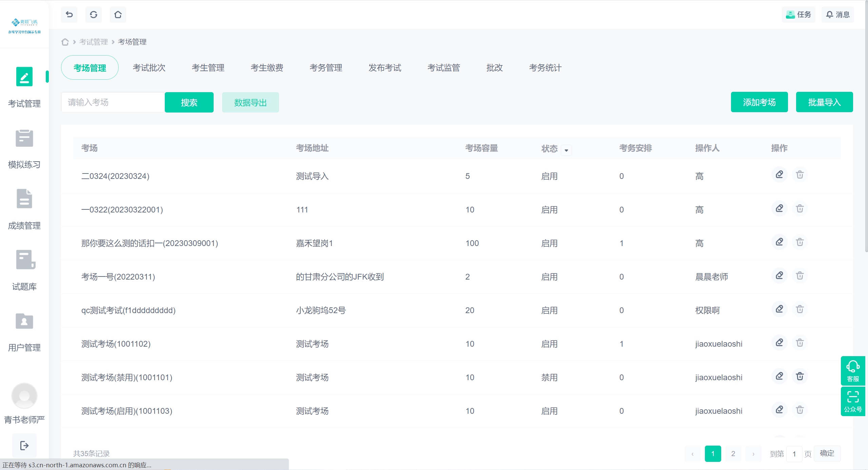Edit the 一0322(20230322001) exam room
The image size is (868, 470).
click(780, 208)
